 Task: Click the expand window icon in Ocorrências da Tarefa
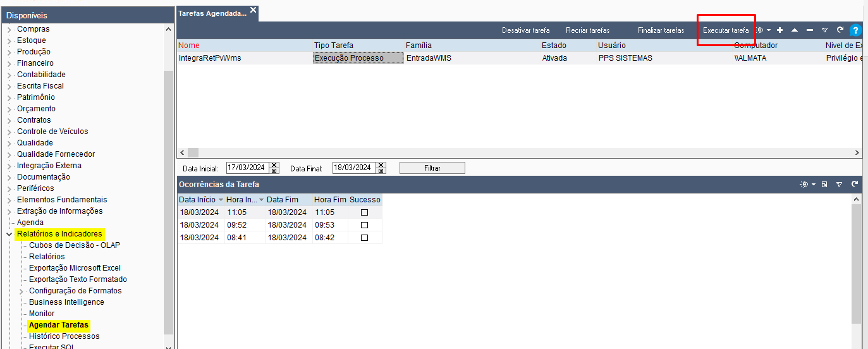(x=824, y=184)
